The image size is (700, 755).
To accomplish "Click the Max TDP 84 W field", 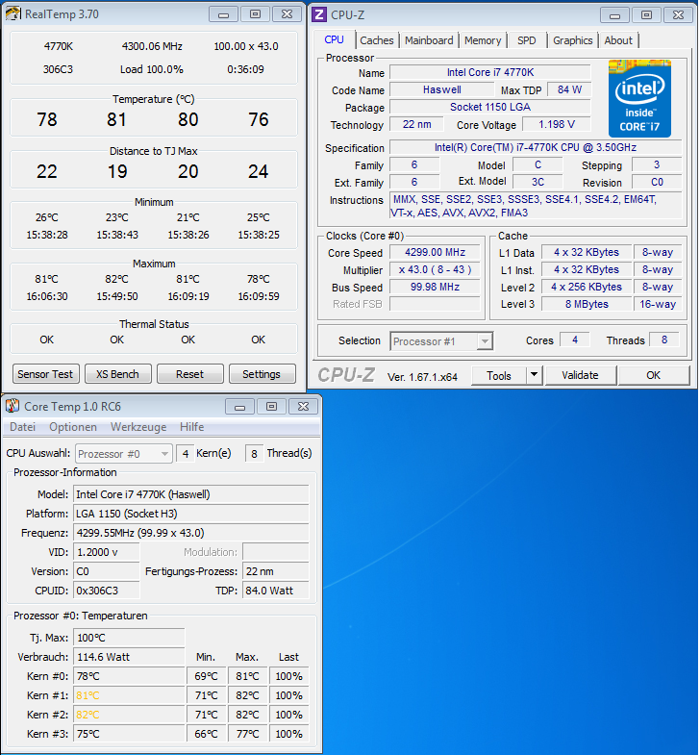I will click(569, 89).
